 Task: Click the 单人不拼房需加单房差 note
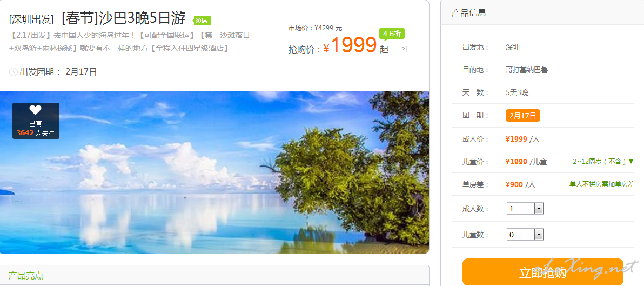(601, 184)
